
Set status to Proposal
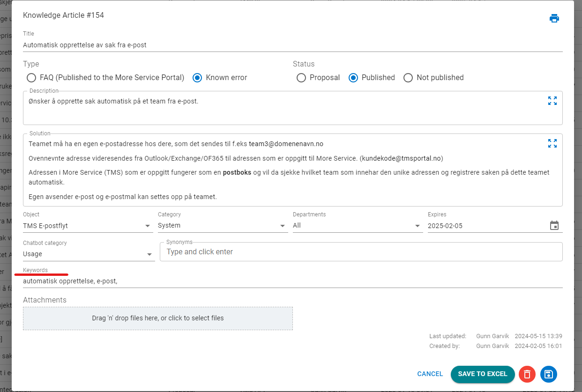pos(301,78)
